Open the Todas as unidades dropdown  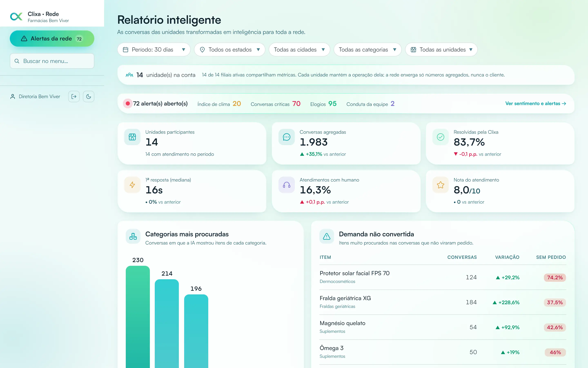(441, 49)
